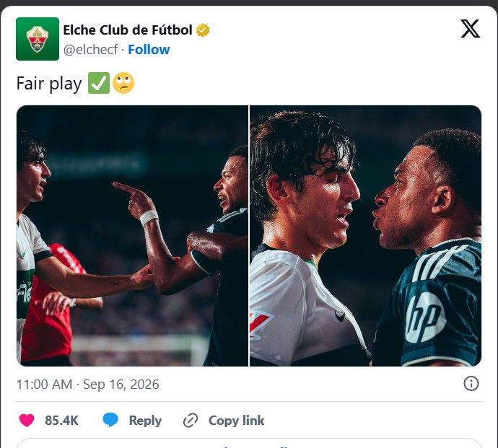Open Elche Club de Fútbol profile name
The image size is (498, 448).
[x=128, y=30]
